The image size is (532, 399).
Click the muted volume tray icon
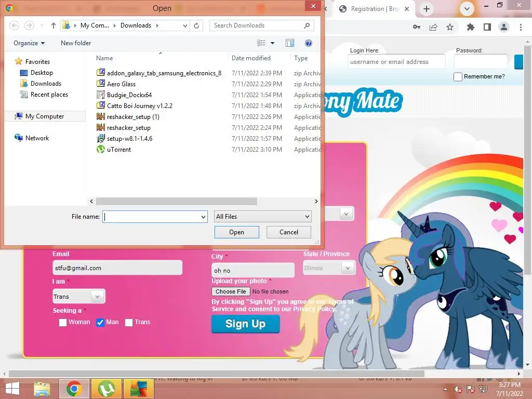pos(458,390)
